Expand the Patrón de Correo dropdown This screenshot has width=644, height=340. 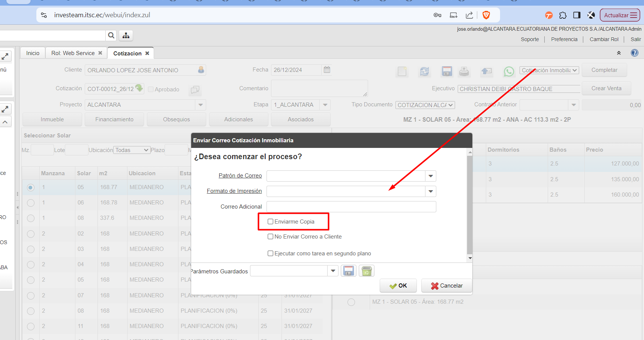click(431, 176)
